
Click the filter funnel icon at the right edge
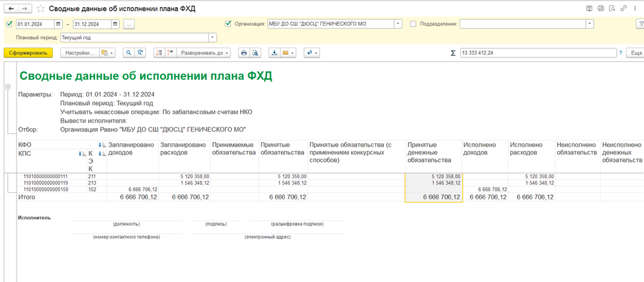coord(639,24)
